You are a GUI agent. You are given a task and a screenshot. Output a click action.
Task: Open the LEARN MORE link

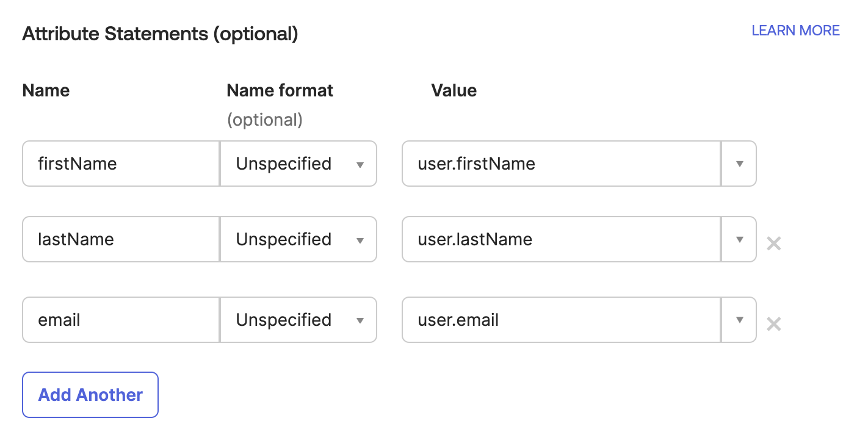pos(795,31)
